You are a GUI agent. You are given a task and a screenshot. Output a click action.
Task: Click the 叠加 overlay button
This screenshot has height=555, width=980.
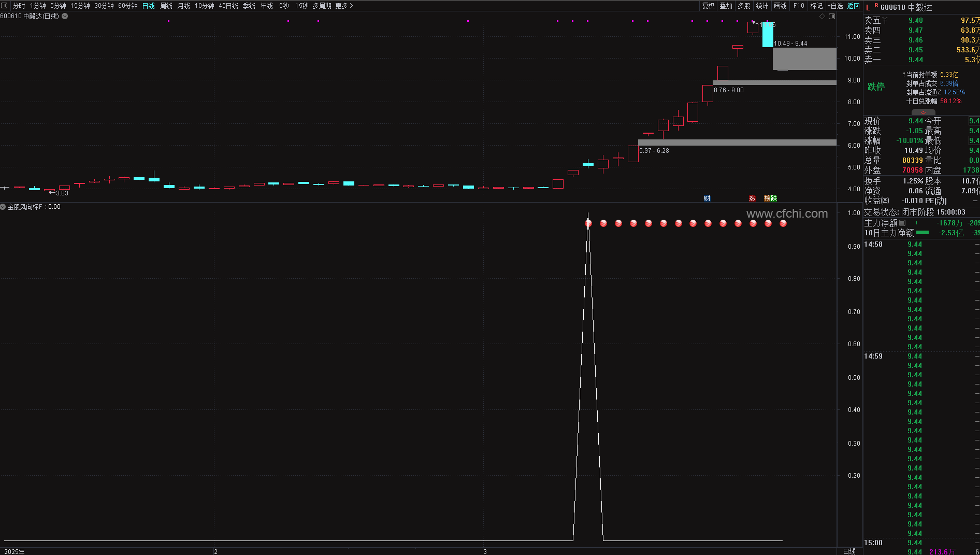[x=726, y=6]
